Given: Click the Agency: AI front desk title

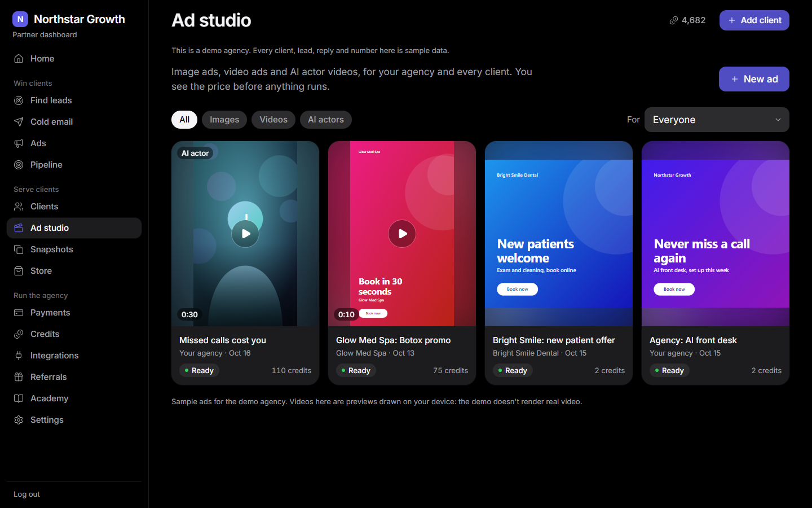Looking at the screenshot, I should (x=693, y=340).
